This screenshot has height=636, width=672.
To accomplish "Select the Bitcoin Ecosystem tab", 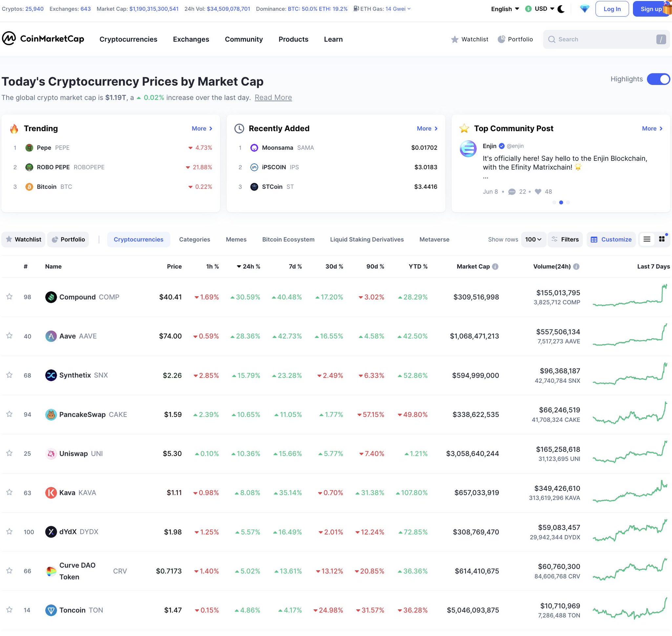I will click(x=288, y=239).
